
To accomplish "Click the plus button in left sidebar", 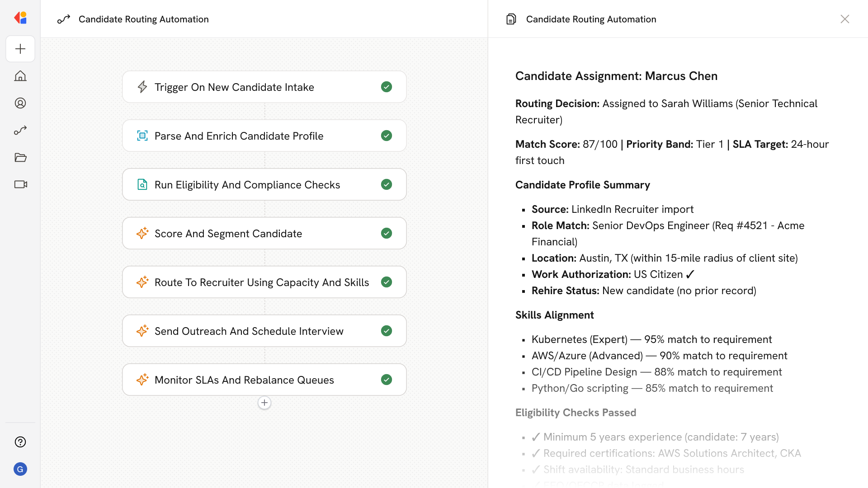I will (20, 49).
